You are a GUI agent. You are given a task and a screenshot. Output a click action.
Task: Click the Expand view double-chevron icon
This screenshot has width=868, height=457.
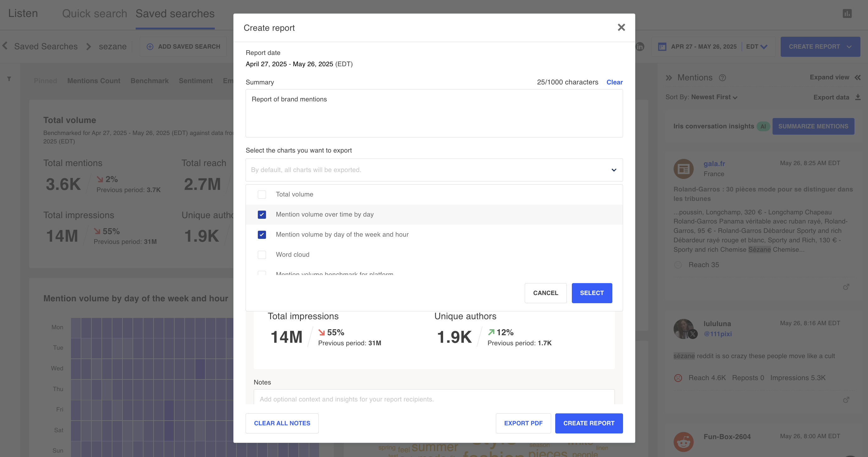(x=858, y=78)
